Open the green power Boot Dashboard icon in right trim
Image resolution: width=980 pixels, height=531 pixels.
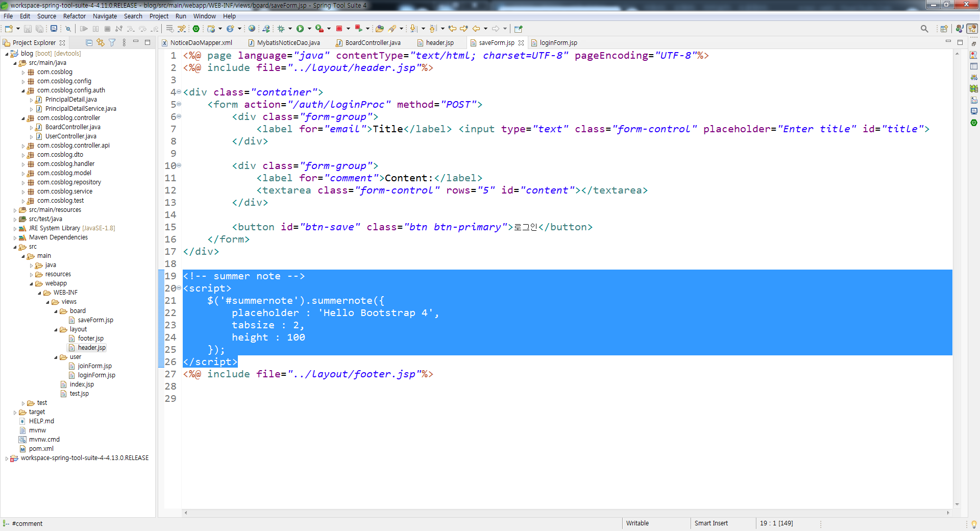974,123
